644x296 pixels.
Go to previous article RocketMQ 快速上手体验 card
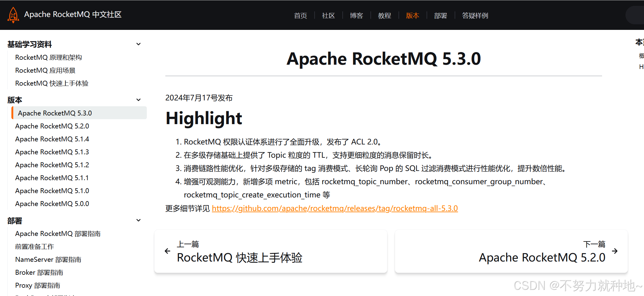pyautogui.click(x=271, y=251)
